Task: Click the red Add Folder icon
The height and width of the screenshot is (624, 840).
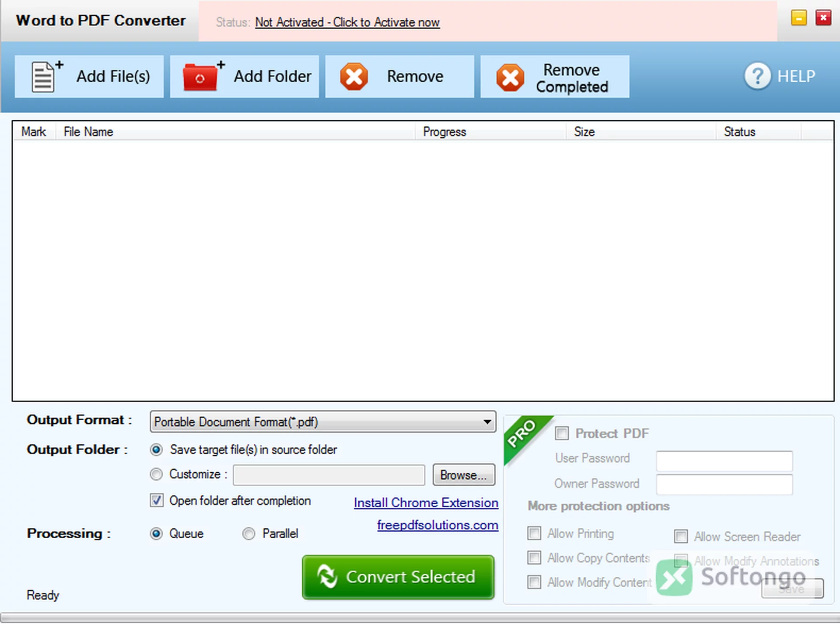Action: (203, 76)
